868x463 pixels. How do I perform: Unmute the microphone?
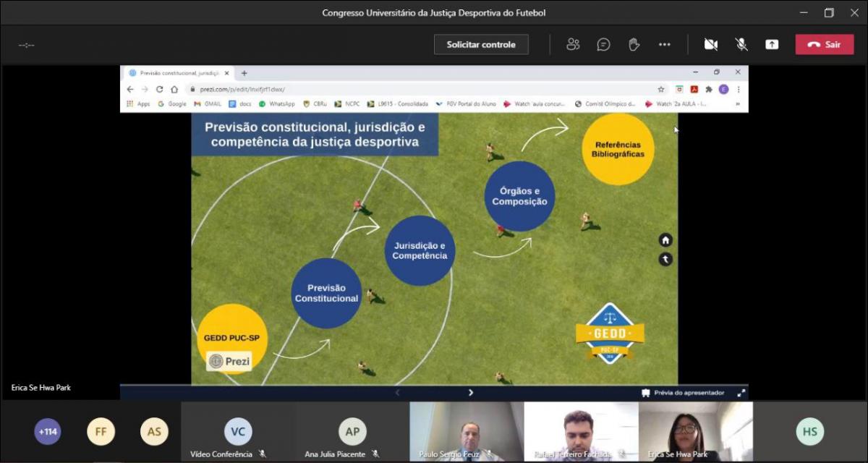[741, 45]
